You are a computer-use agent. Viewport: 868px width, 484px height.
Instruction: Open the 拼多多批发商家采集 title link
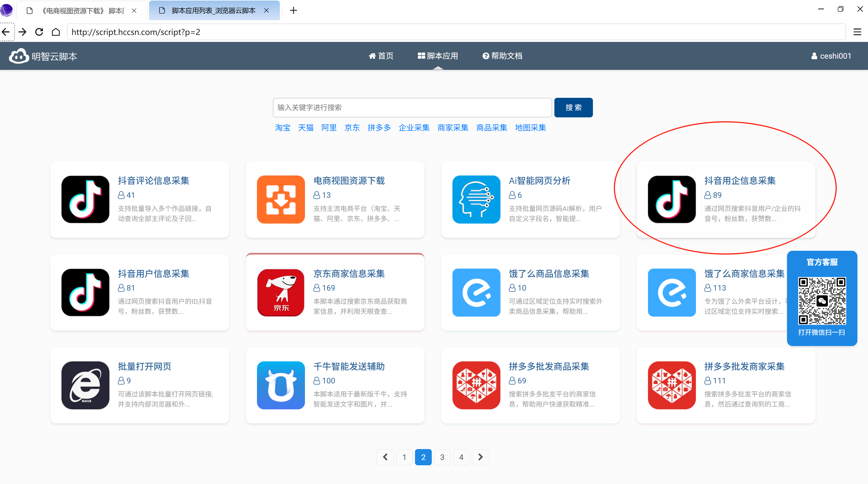(x=744, y=366)
